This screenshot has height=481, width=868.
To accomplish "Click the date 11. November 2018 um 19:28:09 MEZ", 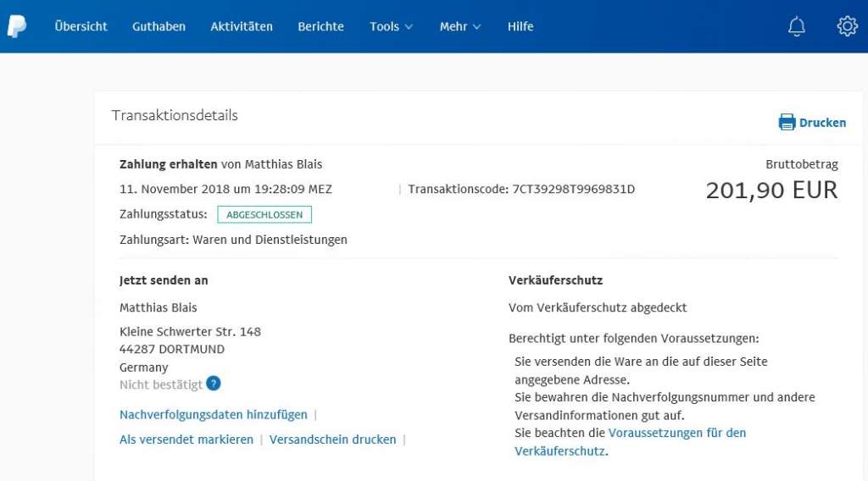I will (225, 189).
